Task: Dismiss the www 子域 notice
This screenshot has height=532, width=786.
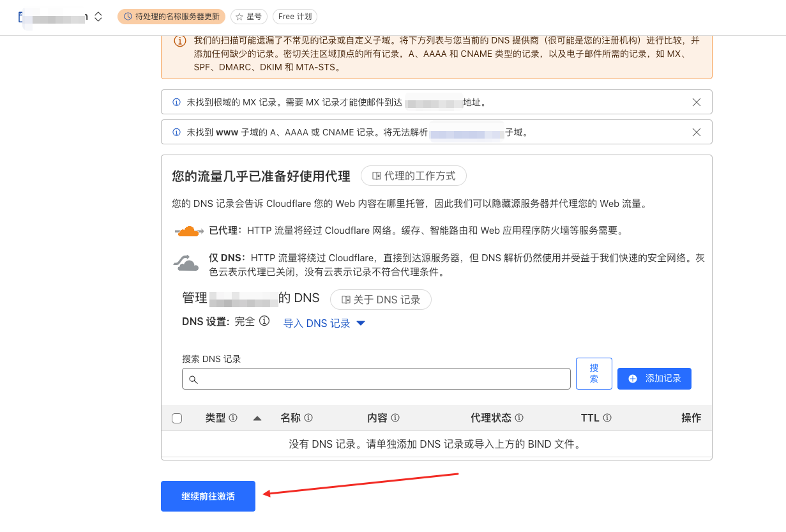Action: click(x=697, y=132)
